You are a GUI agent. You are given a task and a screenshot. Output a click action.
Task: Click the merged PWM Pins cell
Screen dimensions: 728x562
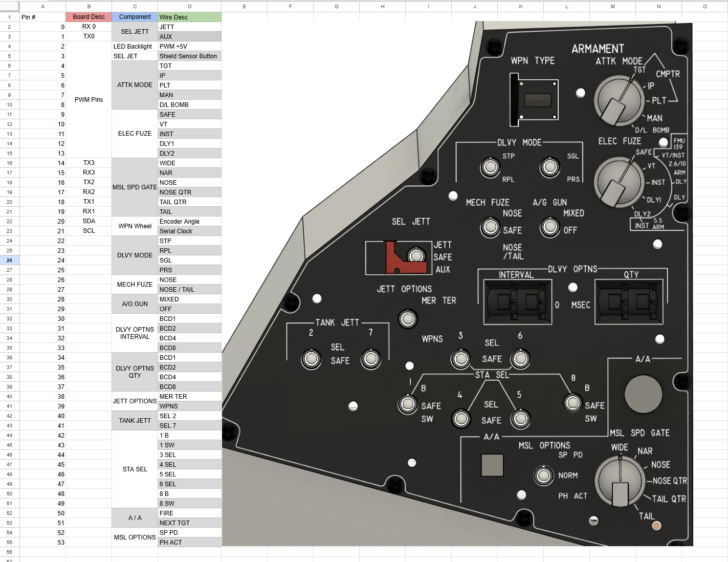coord(89,99)
